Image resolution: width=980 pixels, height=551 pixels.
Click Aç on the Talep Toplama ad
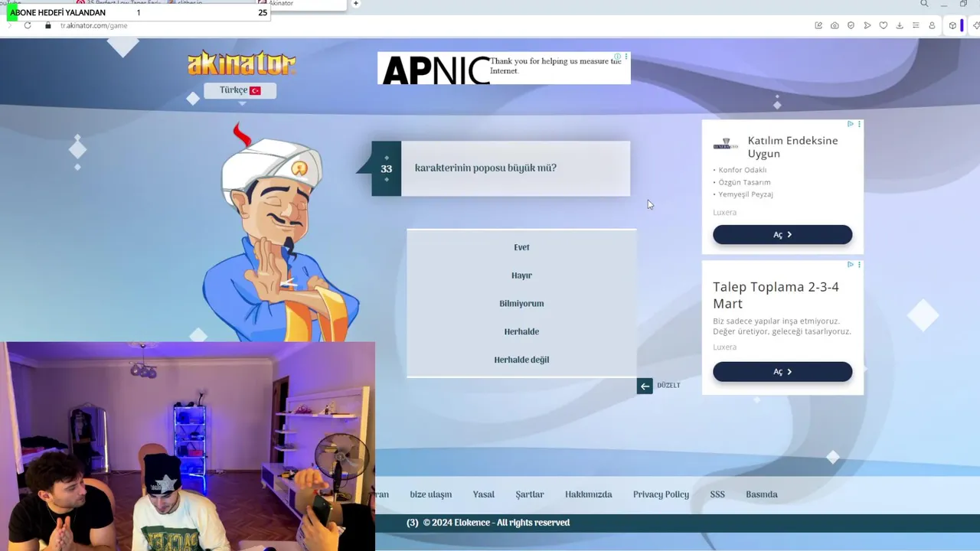(782, 372)
